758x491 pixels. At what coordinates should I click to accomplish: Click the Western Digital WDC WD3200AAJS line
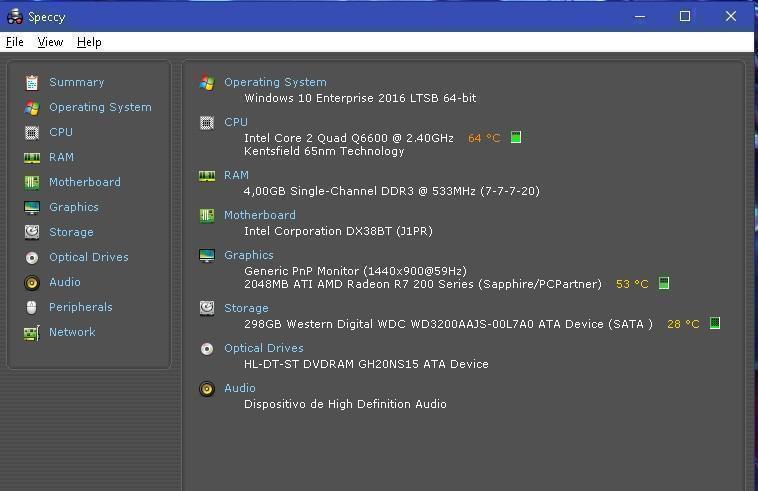pos(448,324)
